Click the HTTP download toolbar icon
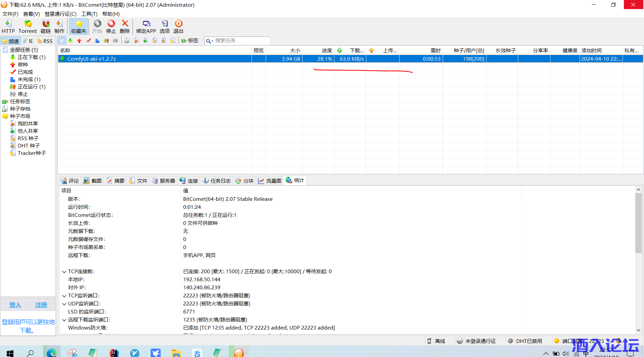644x357 pixels. coord(8,26)
